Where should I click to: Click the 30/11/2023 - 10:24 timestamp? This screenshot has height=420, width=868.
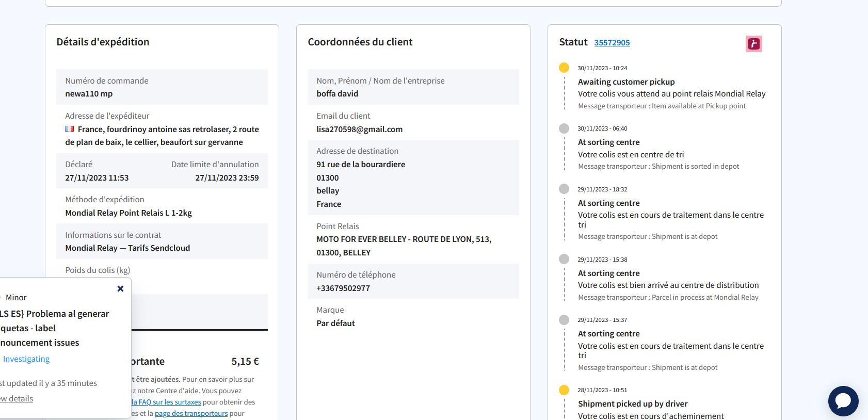tap(602, 68)
